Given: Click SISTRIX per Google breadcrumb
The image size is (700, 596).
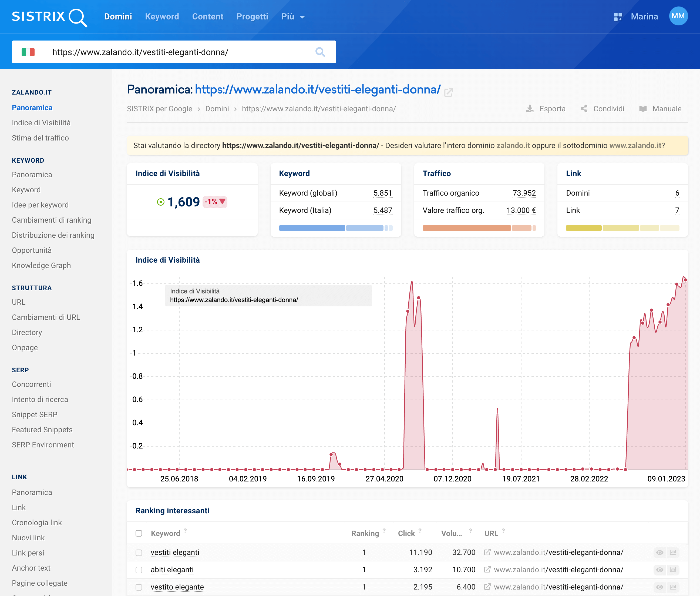Looking at the screenshot, I should click(x=159, y=109).
